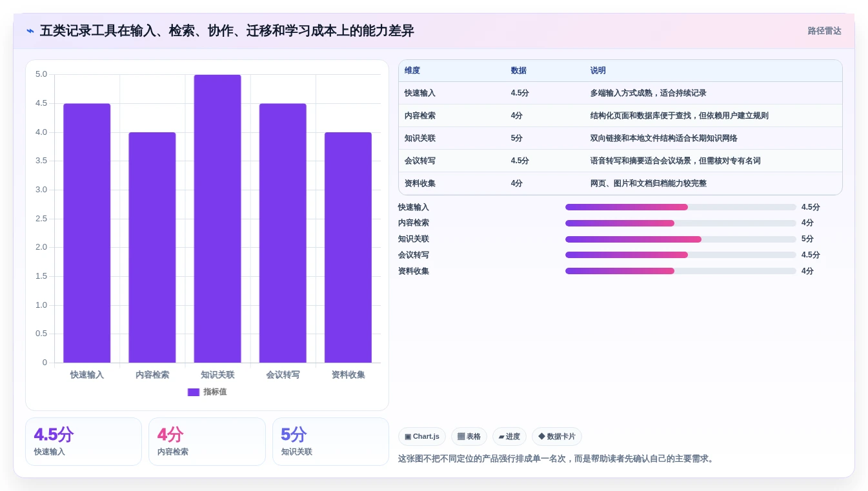Click the main title about 五类记录工具
The height and width of the screenshot is (491, 868).
[x=227, y=31]
